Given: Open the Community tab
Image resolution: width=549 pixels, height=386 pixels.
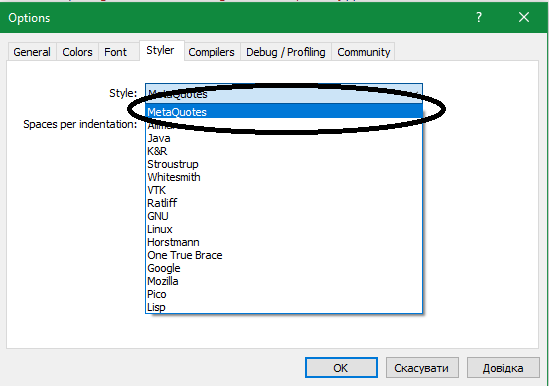Looking at the screenshot, I should pos(363,52).
